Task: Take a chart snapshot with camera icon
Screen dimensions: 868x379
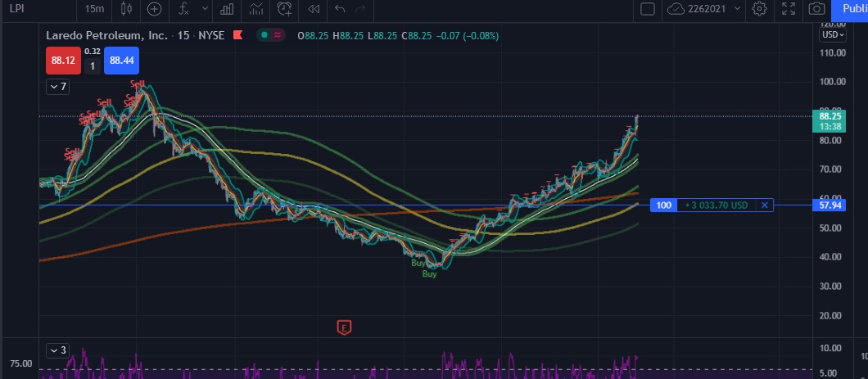Action: pyautogui.click(x=816, y=9)
